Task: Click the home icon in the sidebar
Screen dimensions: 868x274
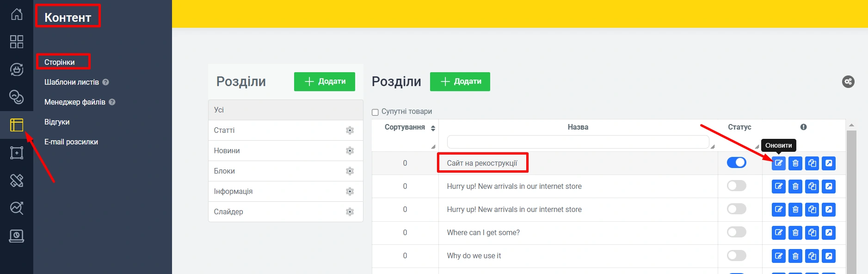Action: click(x=17, y=14)
